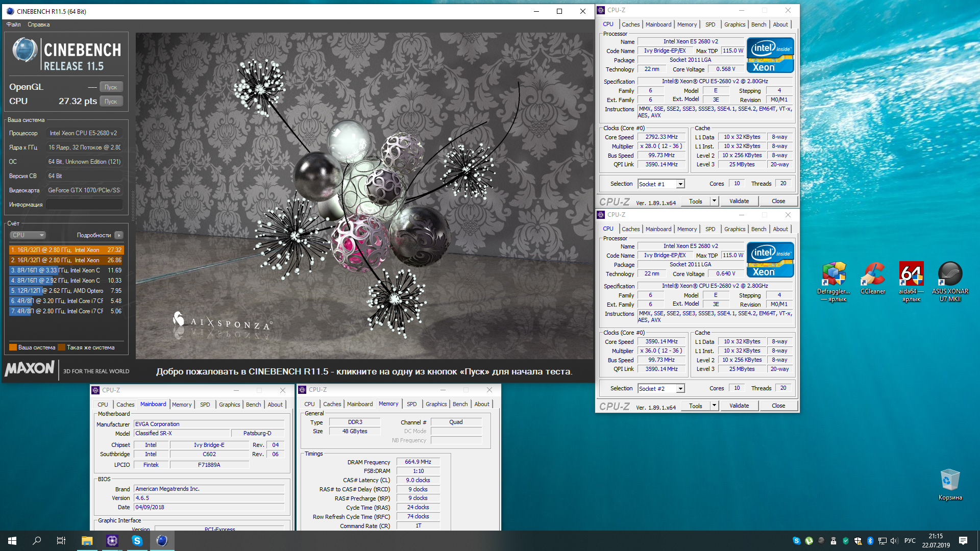Open the aida64 desktop shortcut
The height and width of the screenshot is (551, 980).
[x=911, y=281]
